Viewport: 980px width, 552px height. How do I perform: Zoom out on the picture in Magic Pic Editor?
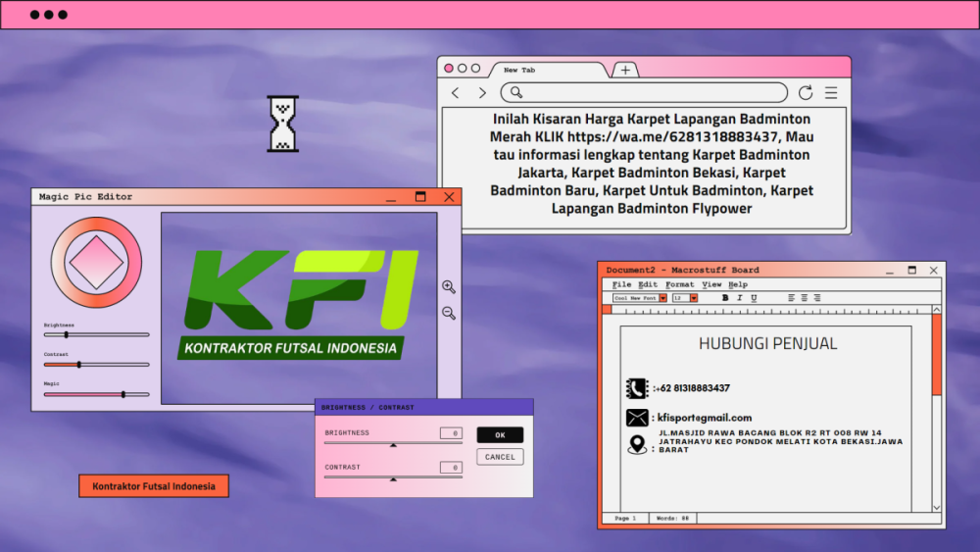tap(449, 313)
